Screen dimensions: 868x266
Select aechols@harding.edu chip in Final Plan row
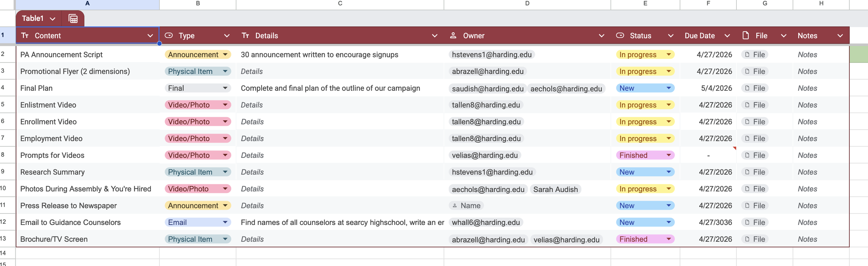click(566, 89)
